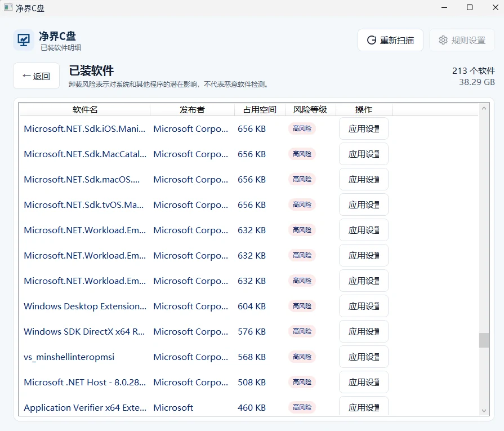Click 高风险 badge in vs_minshellinteropmsi row
Image resolution: width=504 pixels, height=431 pixels.
pos(302,357)
